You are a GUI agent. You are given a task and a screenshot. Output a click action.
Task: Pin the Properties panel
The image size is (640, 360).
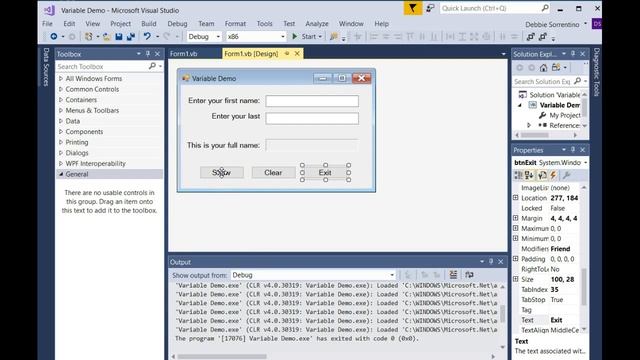pos(573,150)
